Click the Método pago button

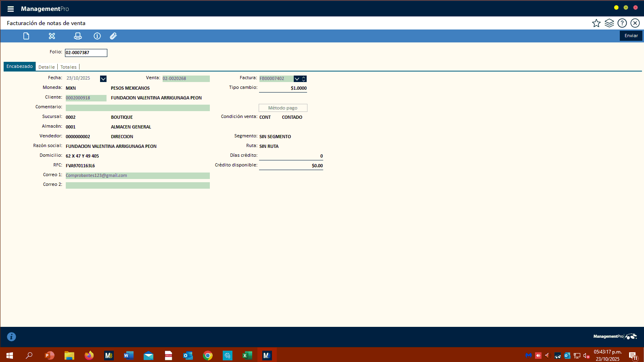pos(283,108)
